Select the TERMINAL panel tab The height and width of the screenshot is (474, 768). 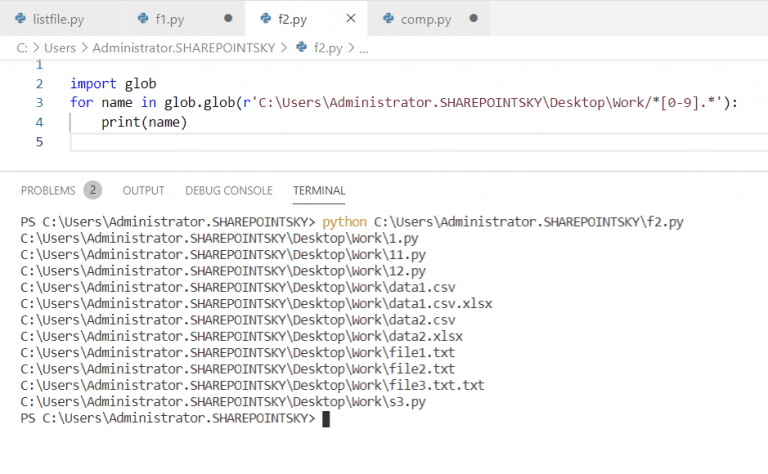[319, 190]
